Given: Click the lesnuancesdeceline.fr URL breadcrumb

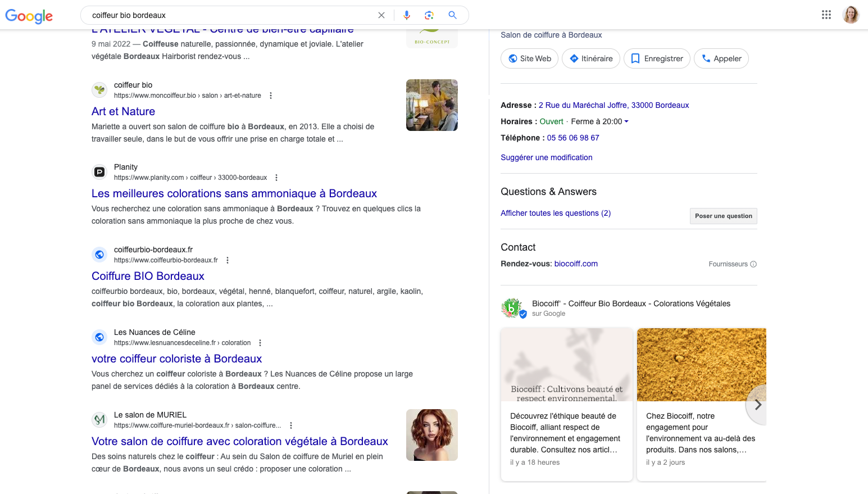Looking at the screenshot, I should pos(182,343).
